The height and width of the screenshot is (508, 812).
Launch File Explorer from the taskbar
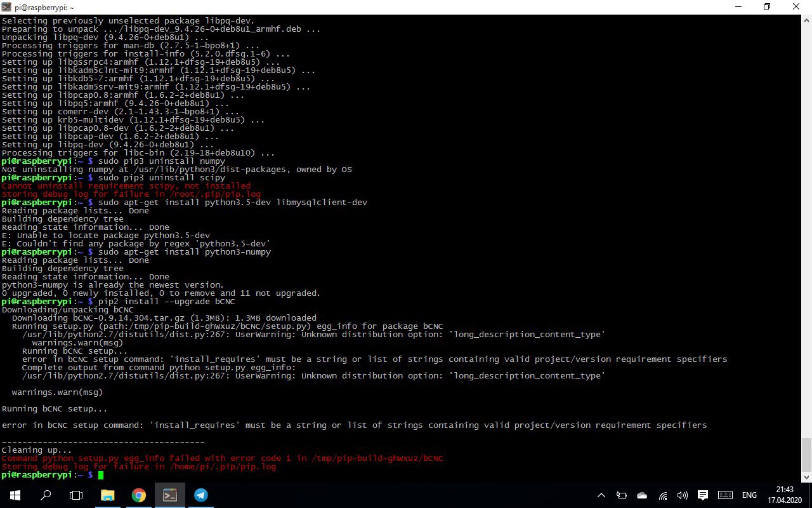coord(107,495)
